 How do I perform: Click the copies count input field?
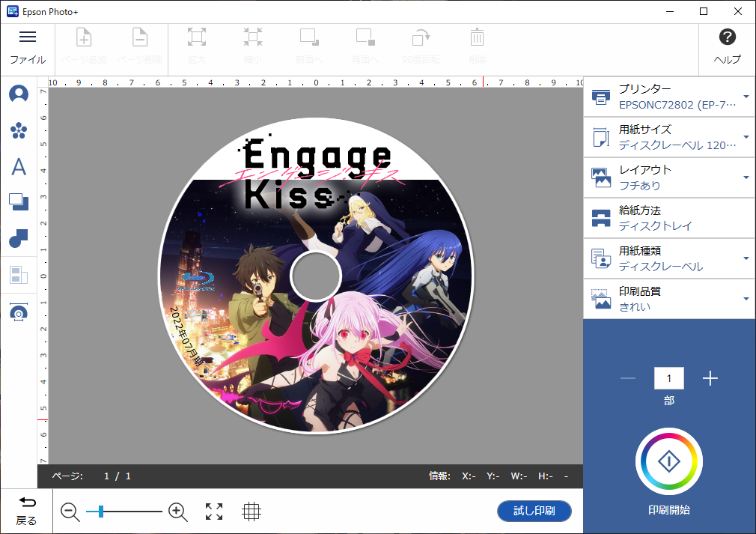coord(668,378)
